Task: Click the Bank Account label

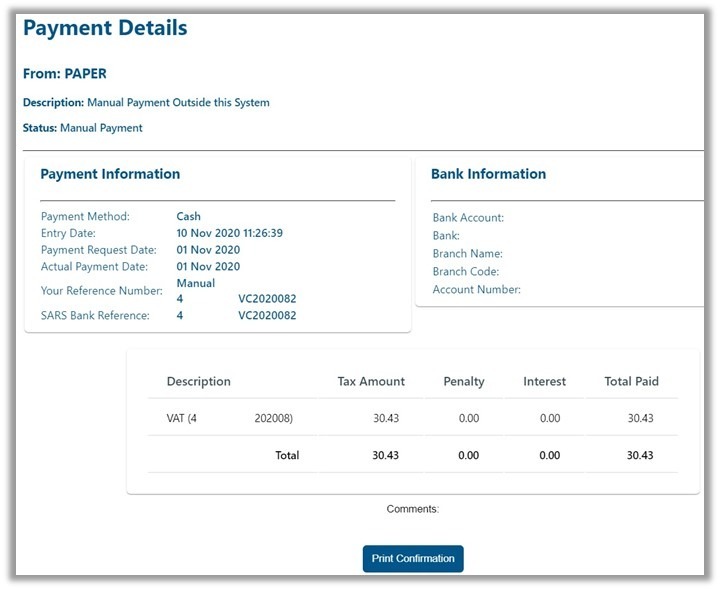Action: click(x=468, y=218)
